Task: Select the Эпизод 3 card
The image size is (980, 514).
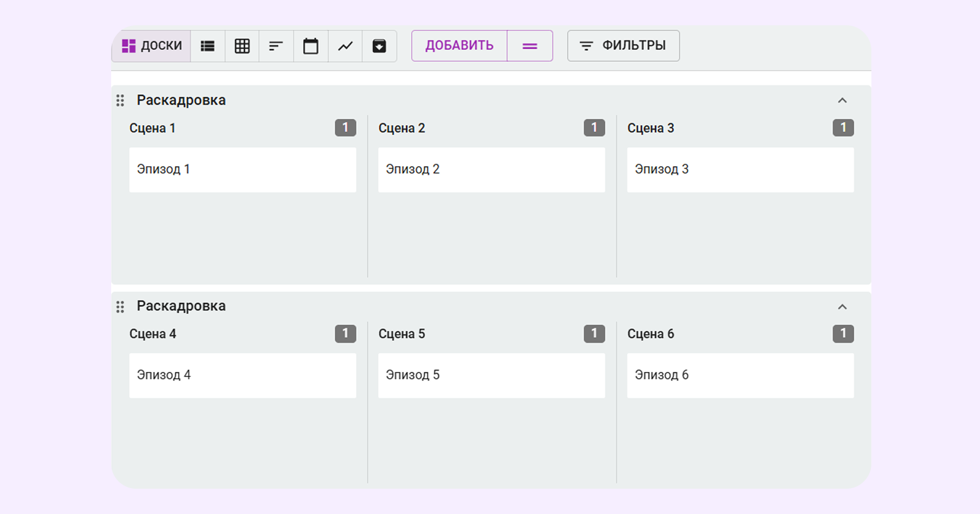Action: pyautogui.click(x=740, y=170)
